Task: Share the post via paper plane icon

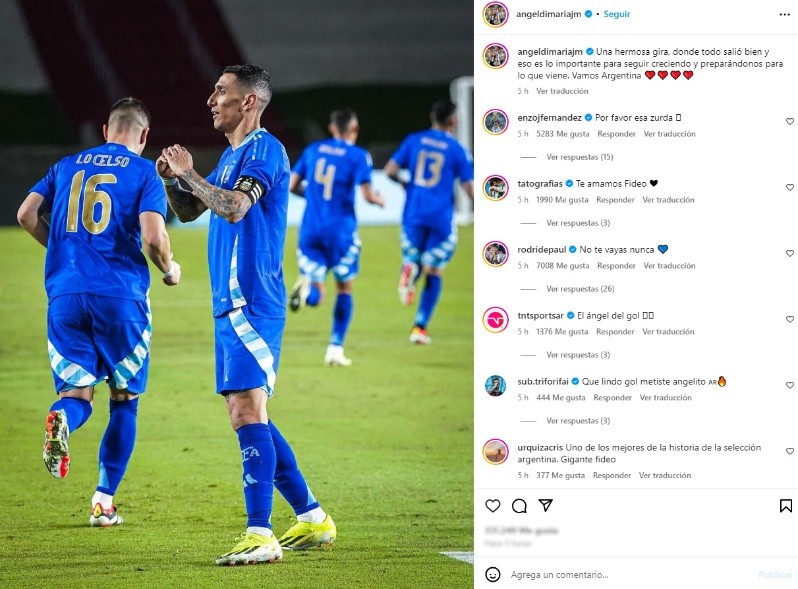Action: [546, 505]
